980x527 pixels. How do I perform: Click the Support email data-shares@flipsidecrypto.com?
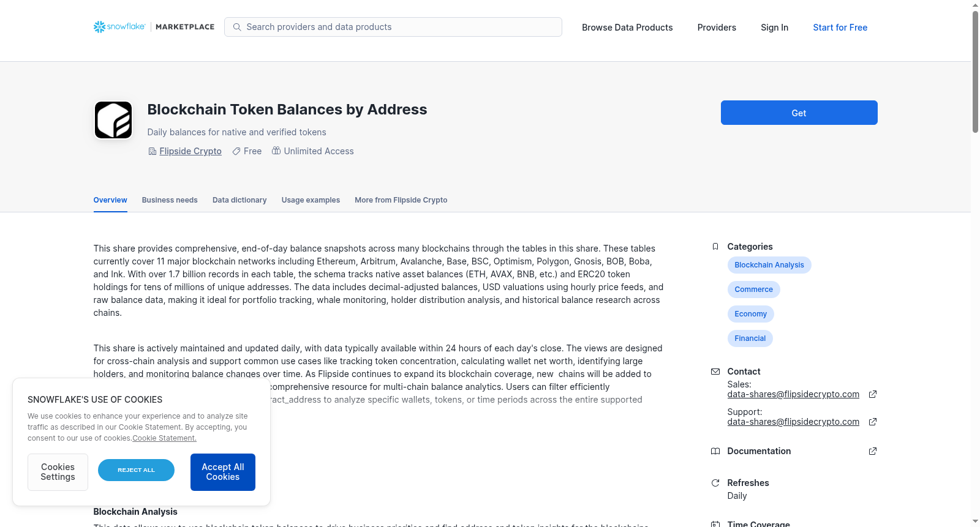point(793,422)
